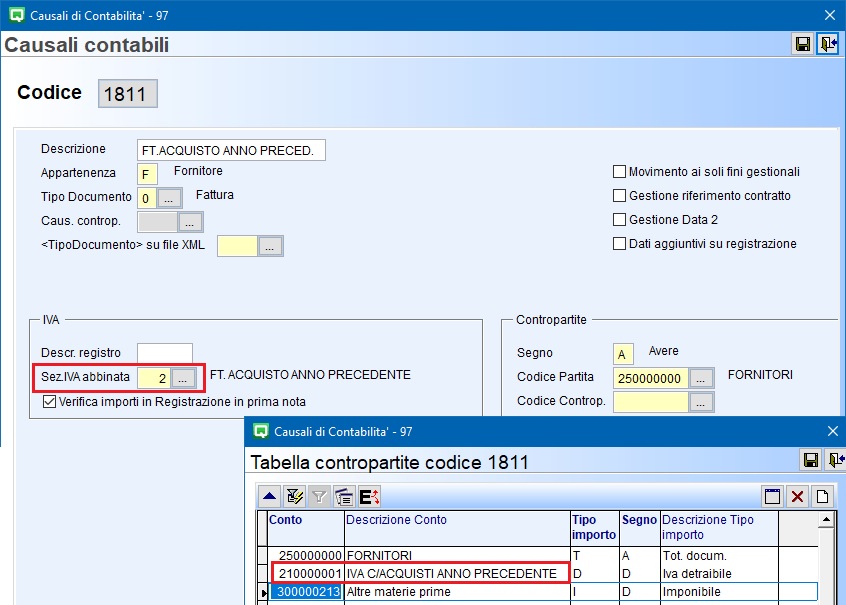Click the Appartenenza field with F
The width and height of the screenshot is (846, 605).
[x=147, y=174]
